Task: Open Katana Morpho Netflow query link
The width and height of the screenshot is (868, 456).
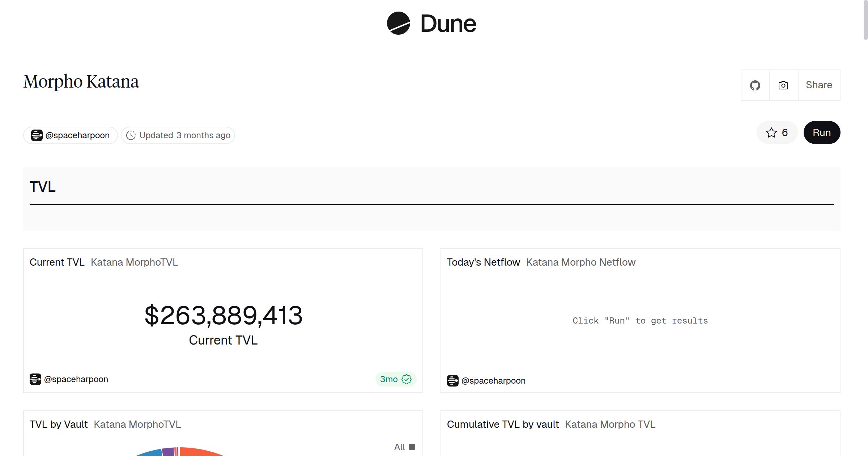Action: (580, 262)
